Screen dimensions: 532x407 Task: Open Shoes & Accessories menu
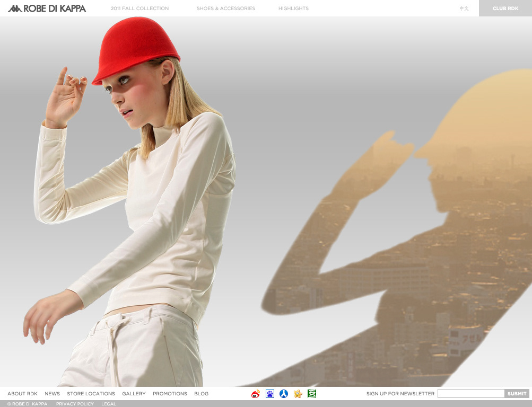[x=225, y=8]
